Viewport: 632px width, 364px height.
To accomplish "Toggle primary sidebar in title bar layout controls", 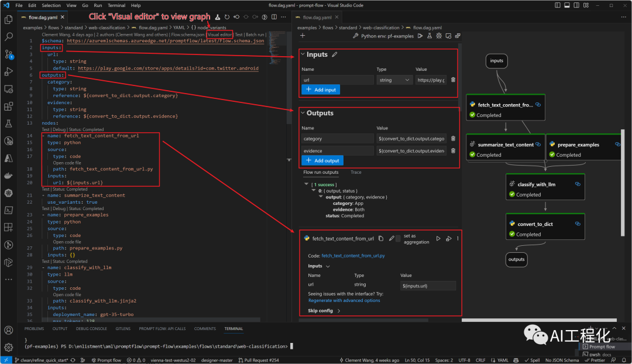I will (x=557, y=5).
